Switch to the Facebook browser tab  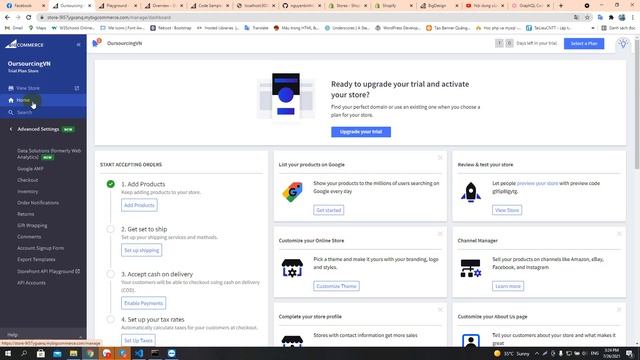click(24, 6)
